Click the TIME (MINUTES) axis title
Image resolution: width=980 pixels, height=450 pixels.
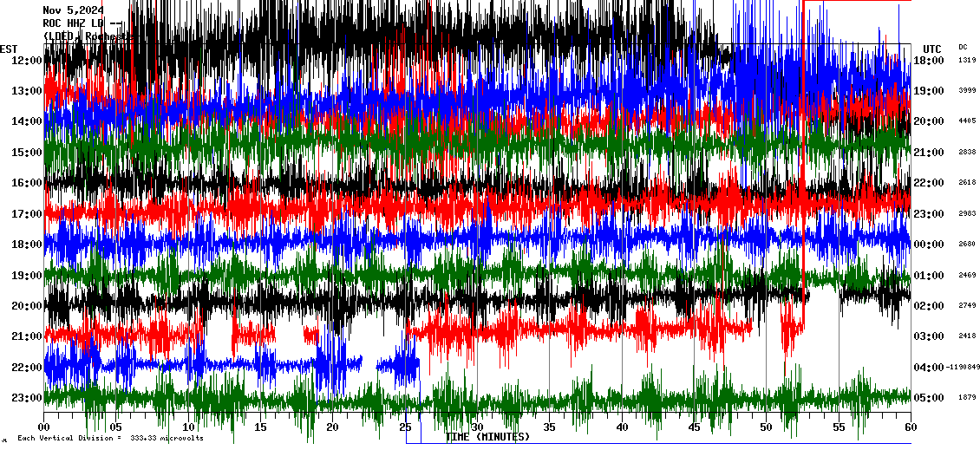tap(487, 437)
